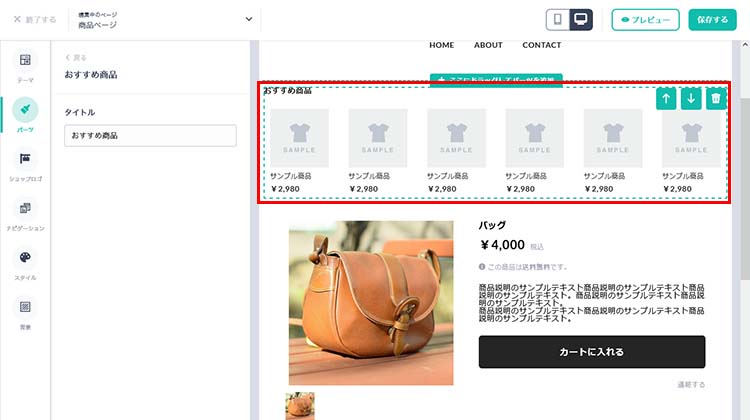750x420 pixels.
Task: Select the small bag thumbnail below image
Action: coord(300,406)
